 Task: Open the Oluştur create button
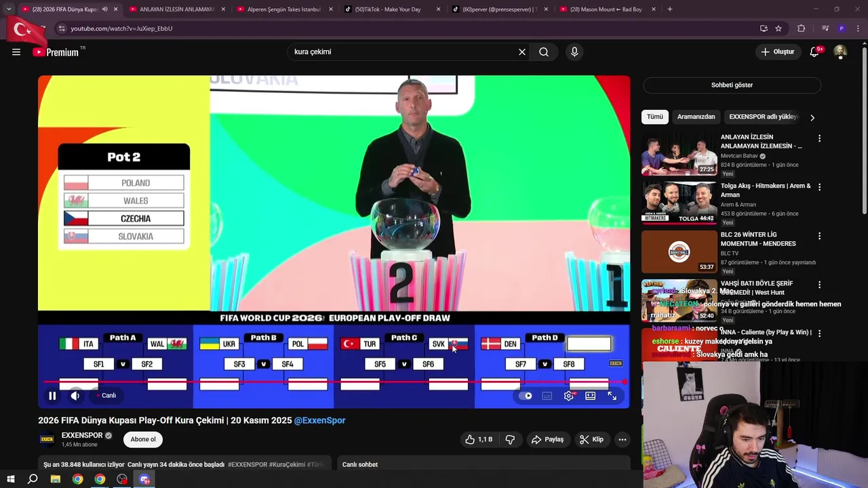coord(777,52)
